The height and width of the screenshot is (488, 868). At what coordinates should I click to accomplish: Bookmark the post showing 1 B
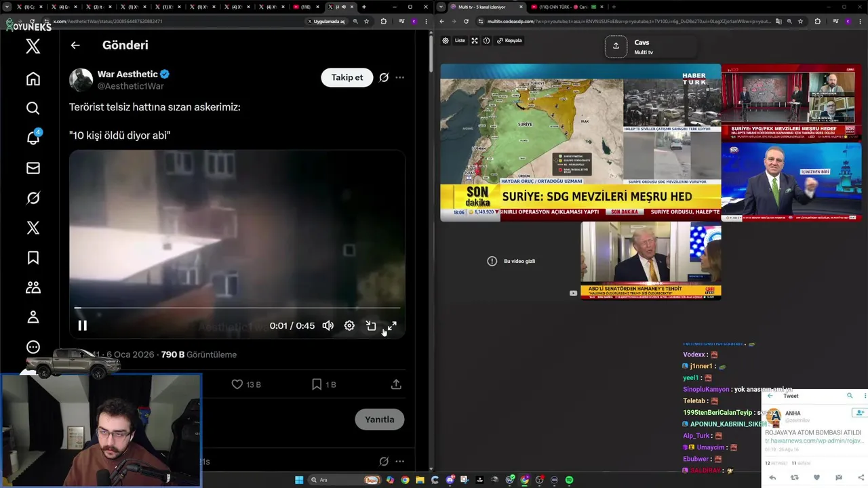[323, 384]
